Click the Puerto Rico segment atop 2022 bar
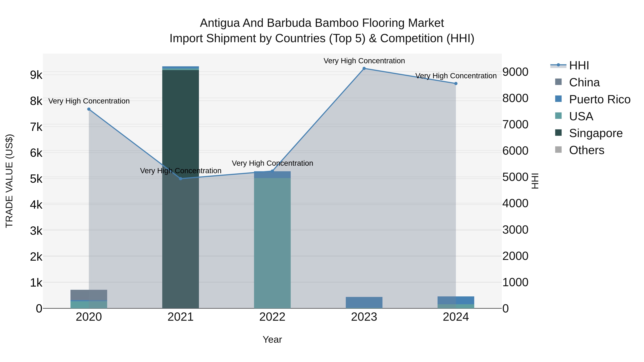This screenshot has height=362, width=644. click(x=272, y=175)
